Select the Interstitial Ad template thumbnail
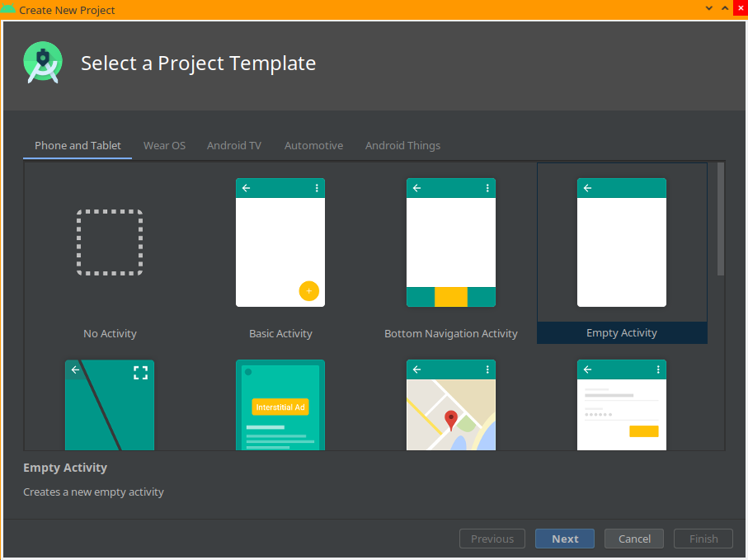The image size is (748, 560). (x=280, y=405)
